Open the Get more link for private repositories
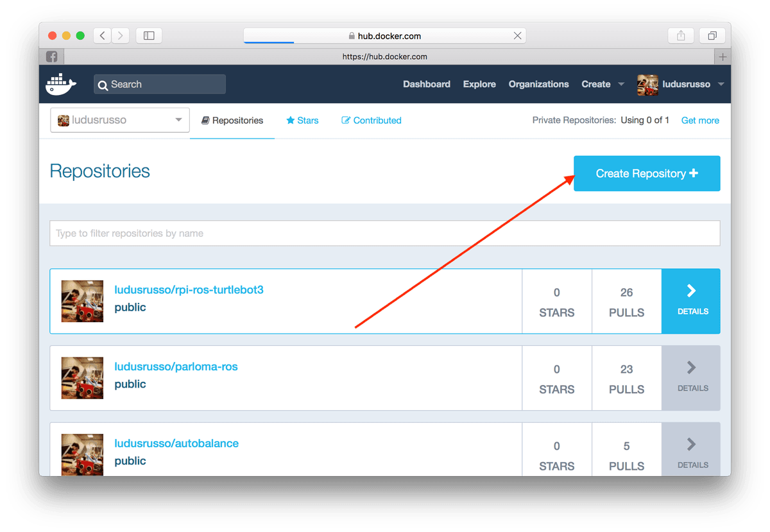Screen dimensions: 770x532 [699, 120]
